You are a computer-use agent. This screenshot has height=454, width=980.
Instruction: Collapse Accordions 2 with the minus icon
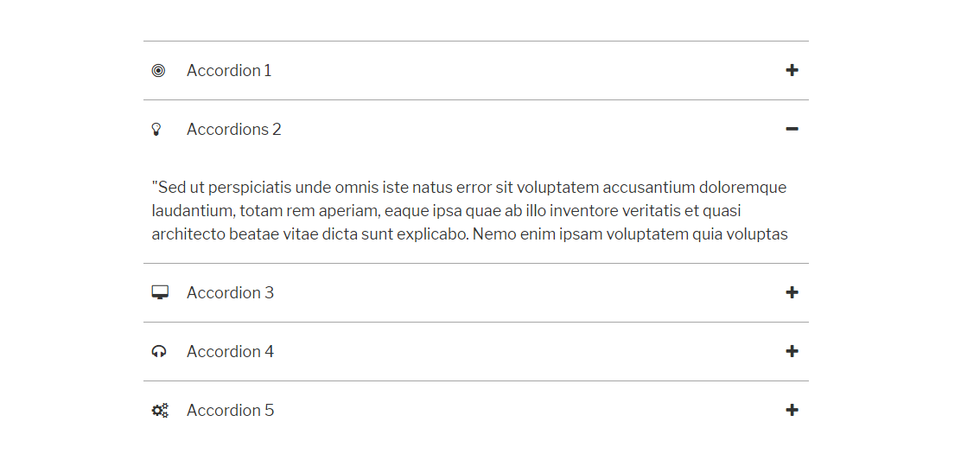[x=792, y=129]
